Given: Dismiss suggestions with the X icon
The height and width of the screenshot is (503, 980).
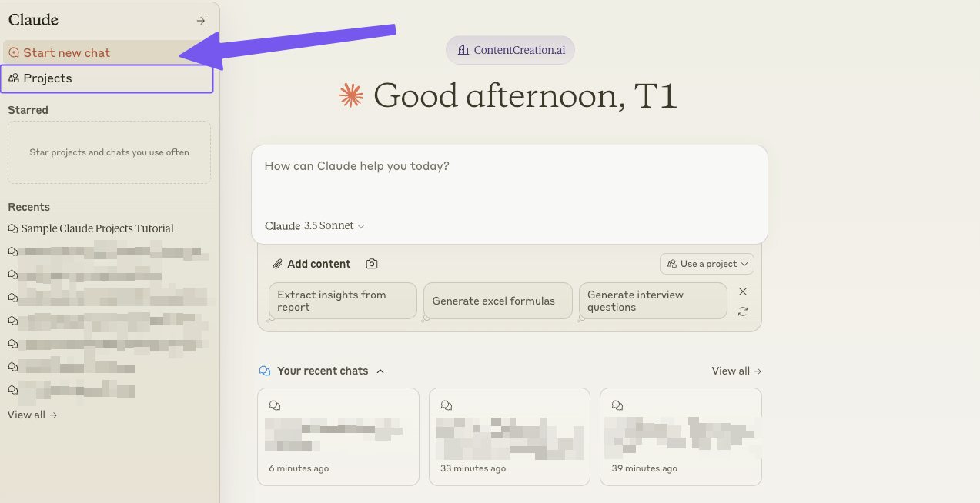Looking at the screenshot, I should pos(743,291).
